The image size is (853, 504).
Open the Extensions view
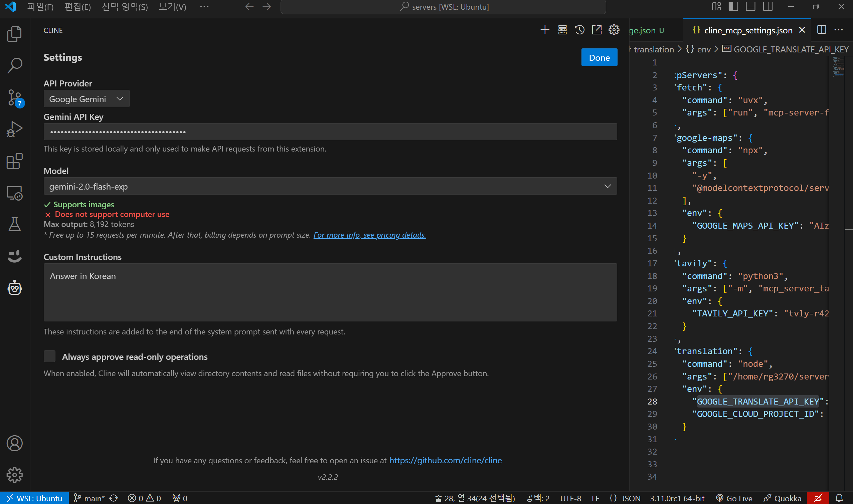pos(15,161)
